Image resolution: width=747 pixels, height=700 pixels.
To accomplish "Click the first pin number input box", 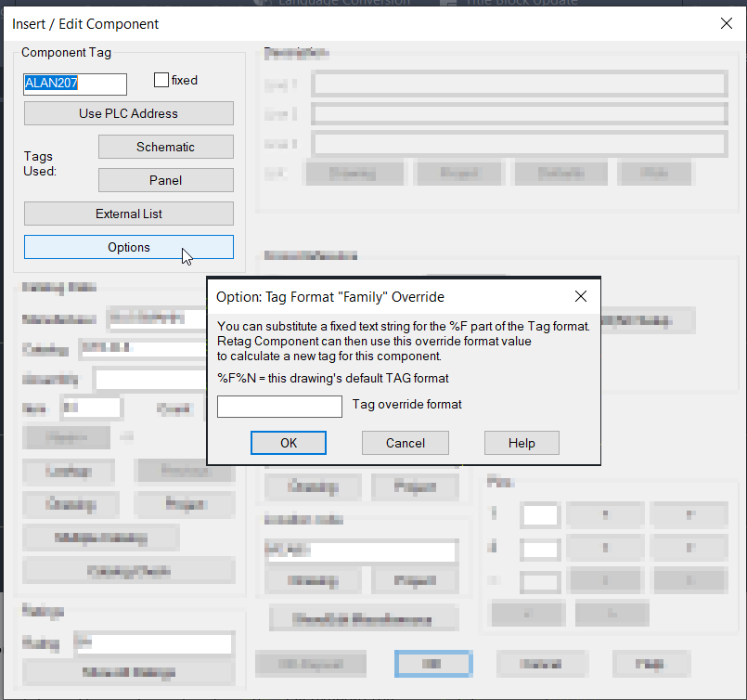I will pos(539,515).
